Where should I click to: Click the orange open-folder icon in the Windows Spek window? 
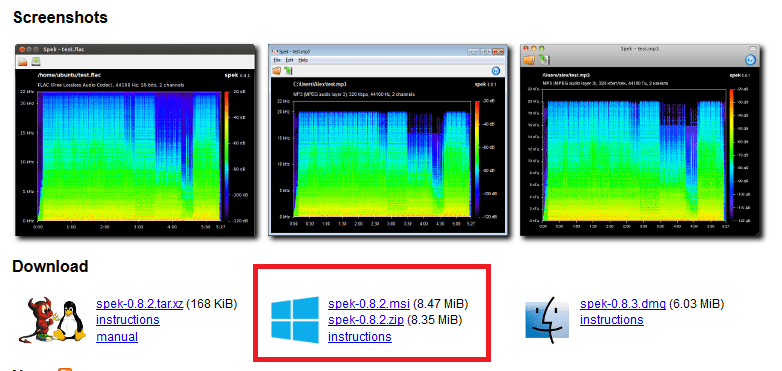[276, 70]
